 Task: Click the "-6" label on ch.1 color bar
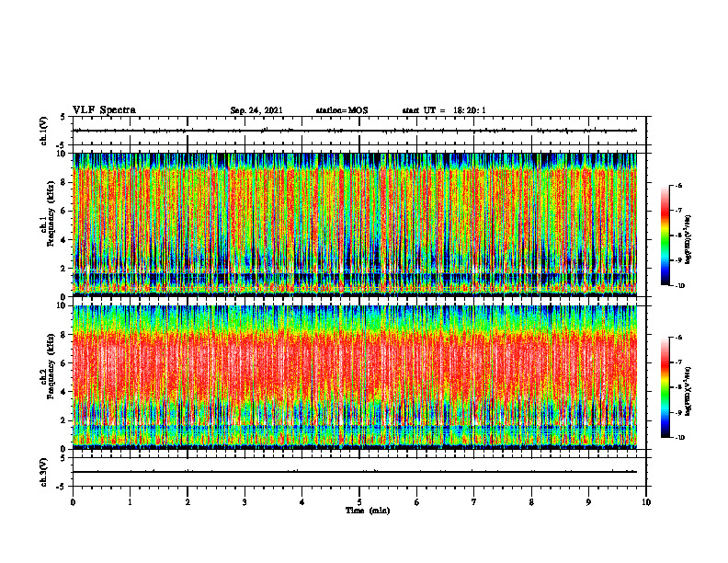click(x=678, y=185)
